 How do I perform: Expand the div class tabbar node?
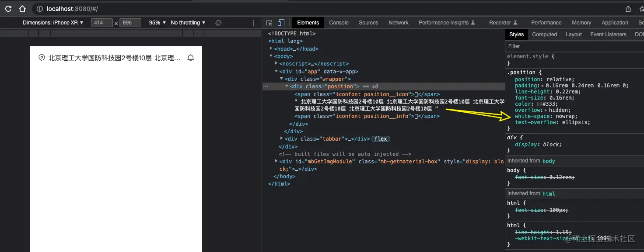click(x=282, y=138)
